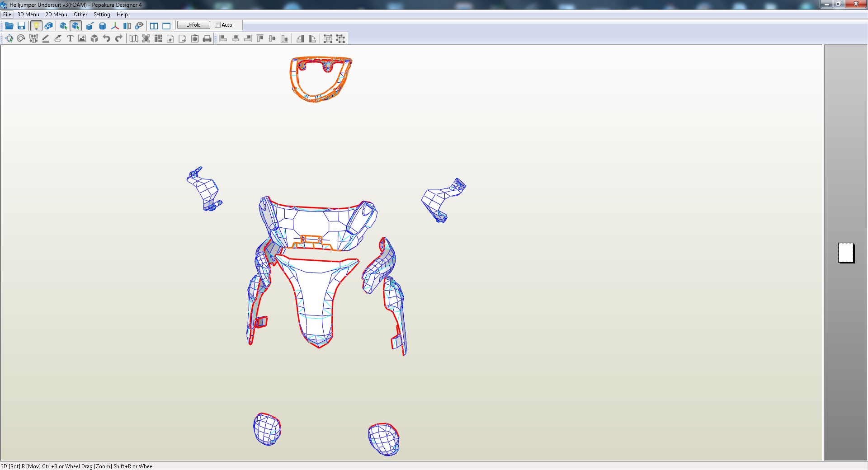Click the undo arrow icon
The height and width of the screenshot is (470, 868).
(107, 38)
